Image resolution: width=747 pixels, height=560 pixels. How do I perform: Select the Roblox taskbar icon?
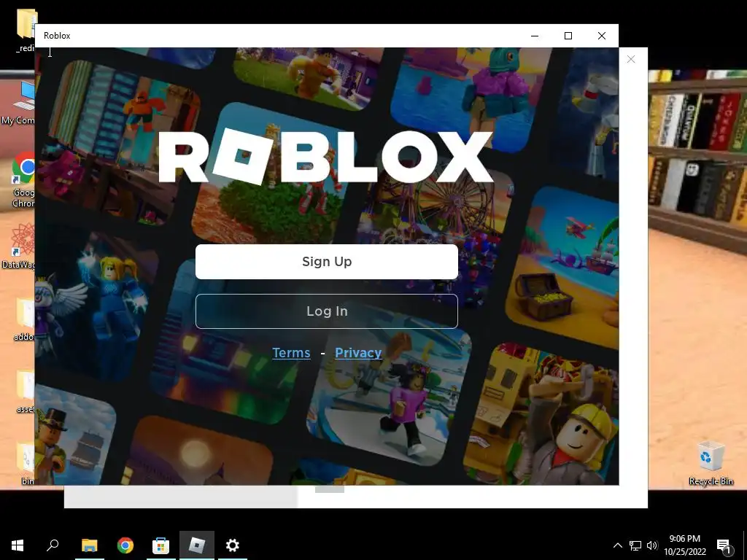coord(197,545)
